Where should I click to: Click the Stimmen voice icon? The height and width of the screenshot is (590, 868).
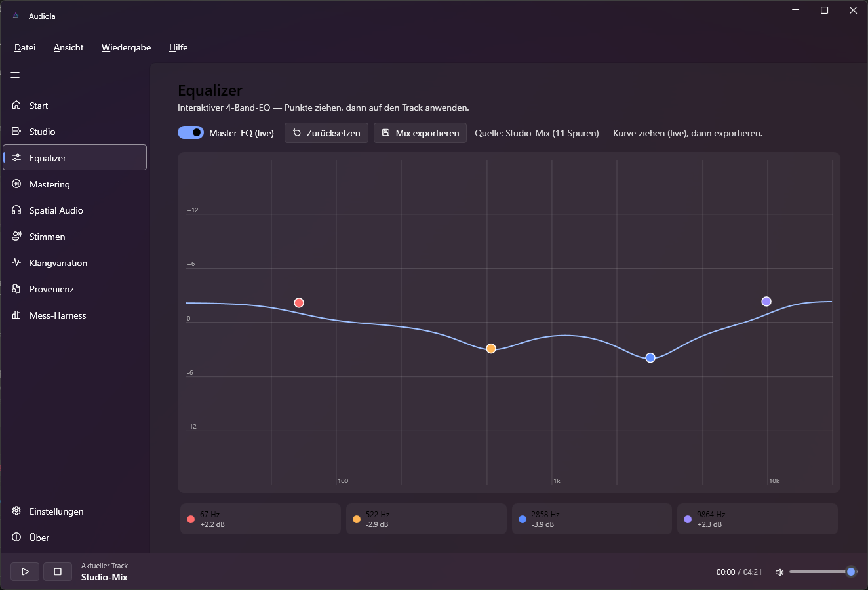pyautogui.click(x=16, y=237)
